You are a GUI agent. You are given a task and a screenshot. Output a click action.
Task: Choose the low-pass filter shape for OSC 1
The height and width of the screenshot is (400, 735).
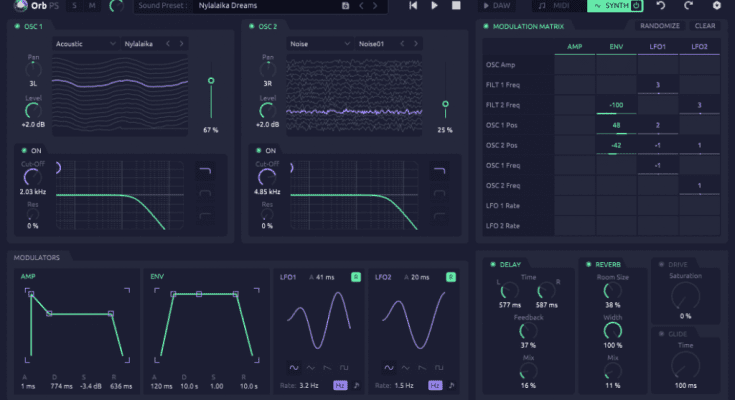coord(205,169)
